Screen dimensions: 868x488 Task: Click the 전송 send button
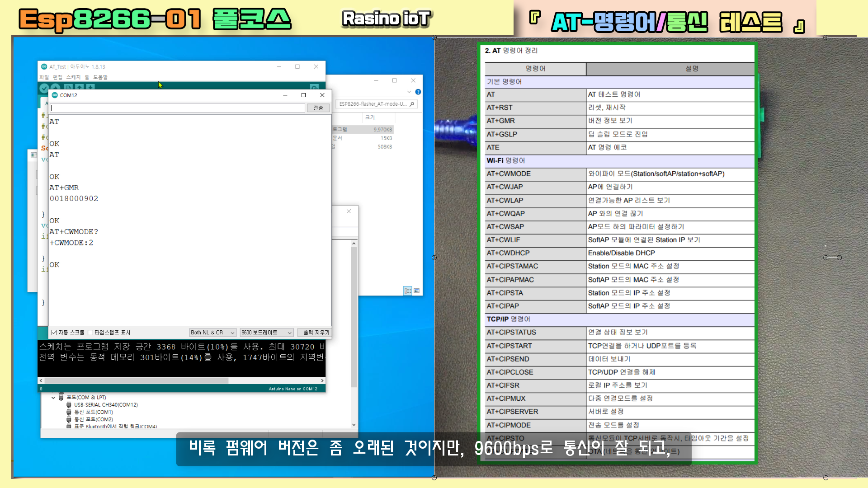tap(318, 108)
